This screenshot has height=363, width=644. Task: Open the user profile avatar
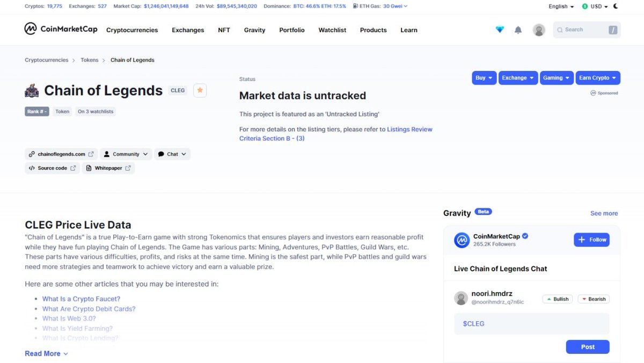coord(539,30)
